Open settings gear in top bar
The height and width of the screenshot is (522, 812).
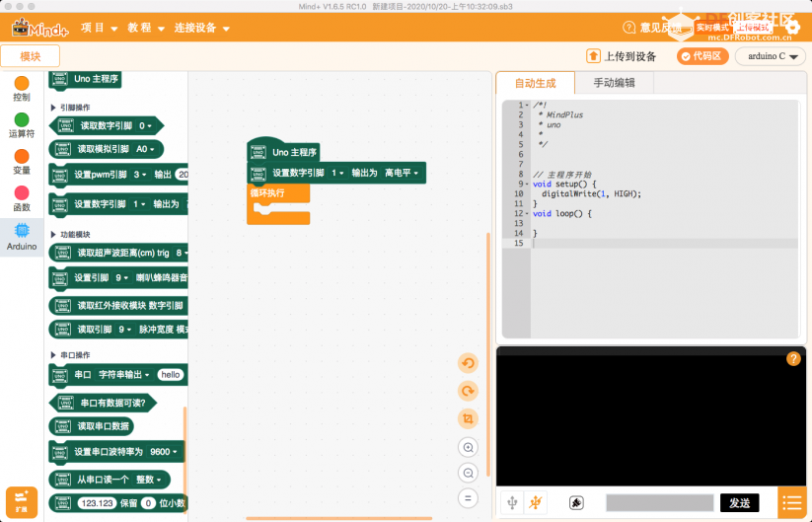click(792, 27)
